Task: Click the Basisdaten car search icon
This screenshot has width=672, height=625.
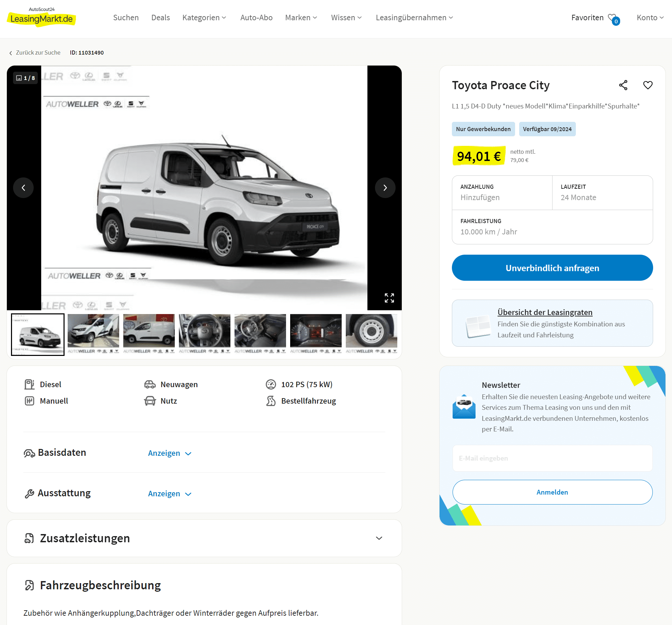Action: (30, 453)
